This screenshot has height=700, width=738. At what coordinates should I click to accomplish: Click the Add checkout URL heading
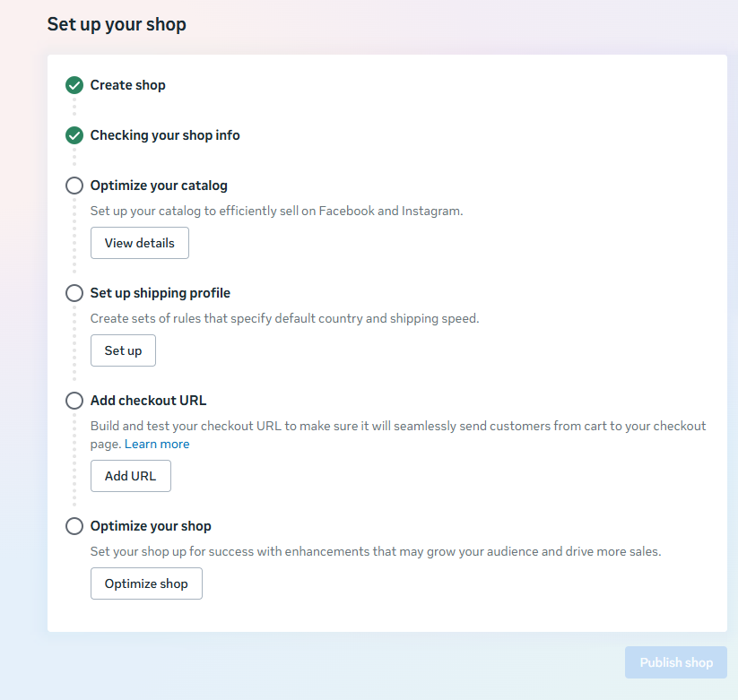(148, 401)
